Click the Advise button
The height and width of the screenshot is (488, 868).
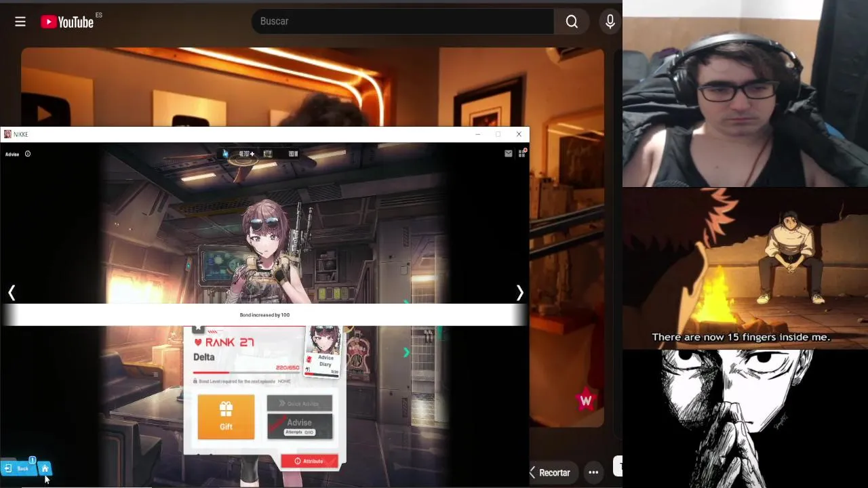tap(299, 426)
